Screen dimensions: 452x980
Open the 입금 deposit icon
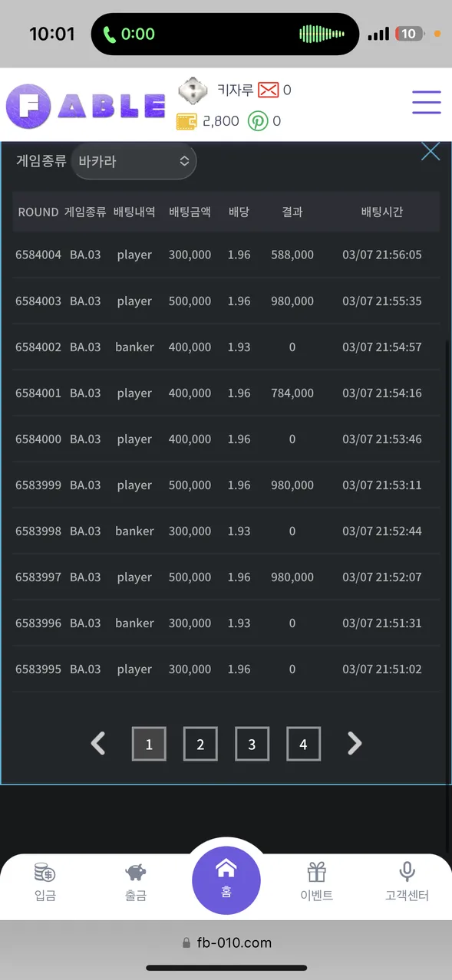[x=45, y=881]
